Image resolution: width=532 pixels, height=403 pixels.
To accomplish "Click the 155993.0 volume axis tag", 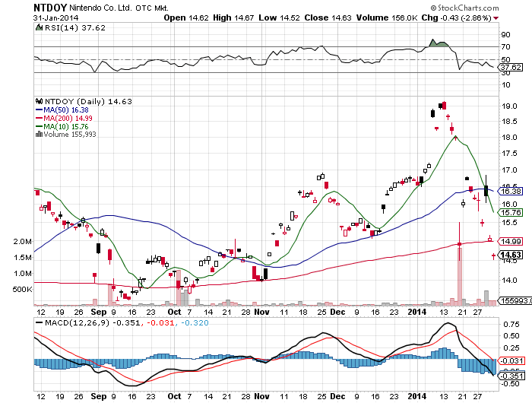I will tap(515, 300).
